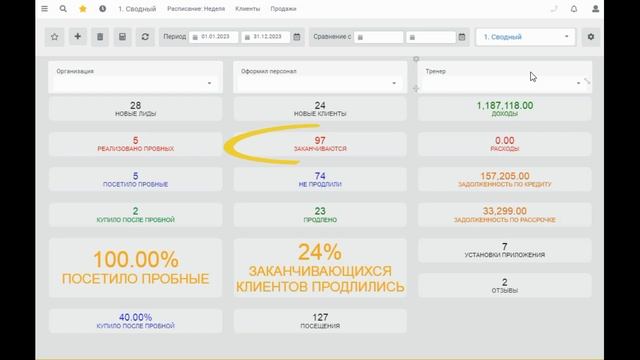Screen dimensions: 640x360
Task: Open the 74 Не продлили card
Action: click(320, 180)
